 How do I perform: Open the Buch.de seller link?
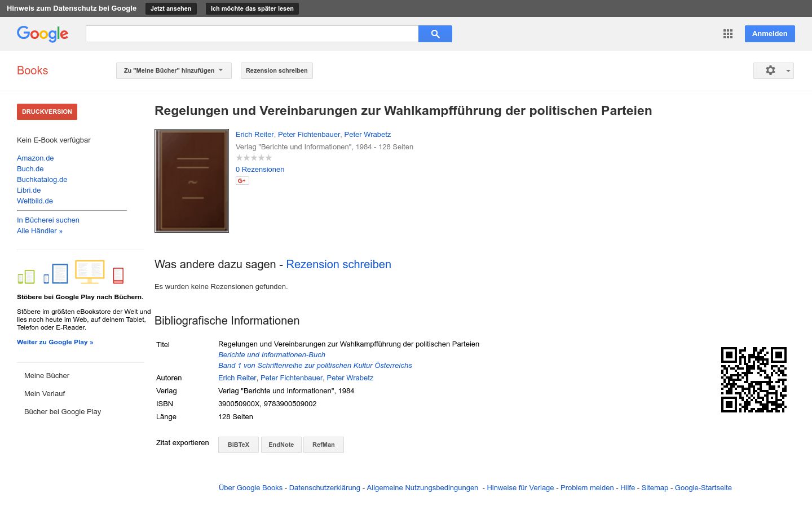(30, 169)
